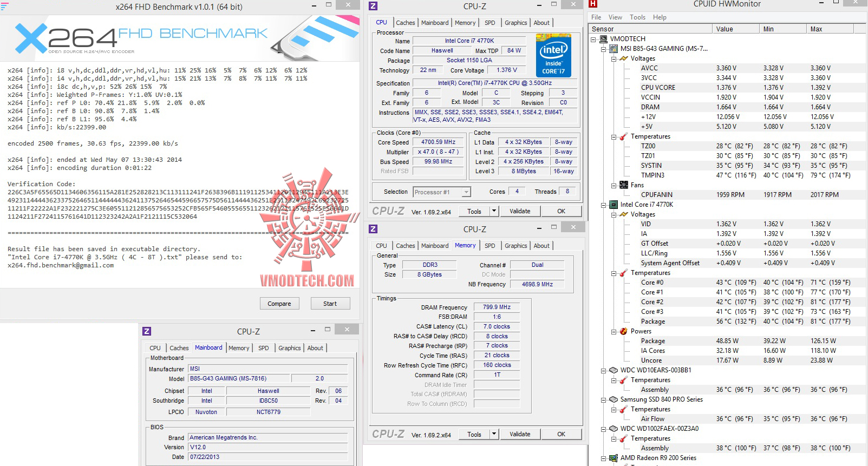The height and width of the screenshot is (466, 868).
Task: Collapse the MSI B85-G43 GAMING node
Action: coord(604,49)
